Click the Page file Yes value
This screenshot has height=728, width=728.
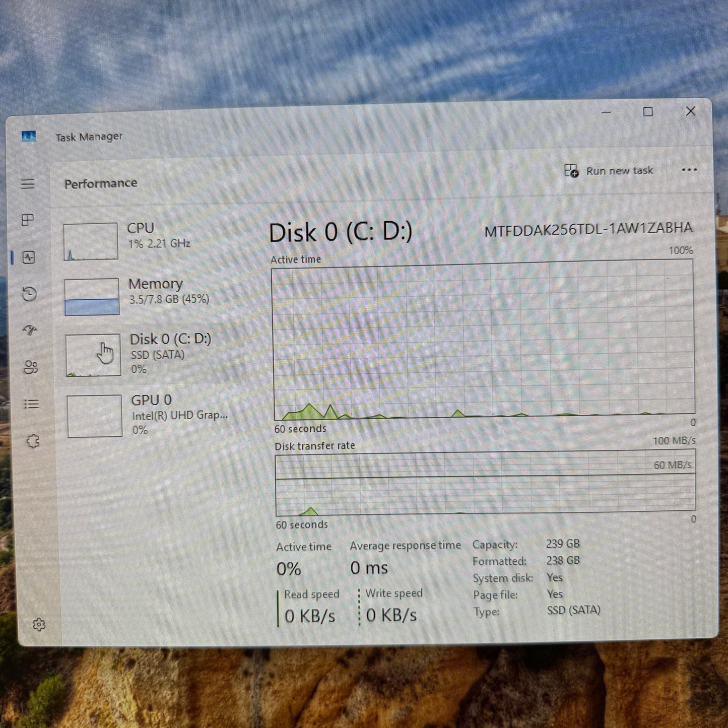555,594
